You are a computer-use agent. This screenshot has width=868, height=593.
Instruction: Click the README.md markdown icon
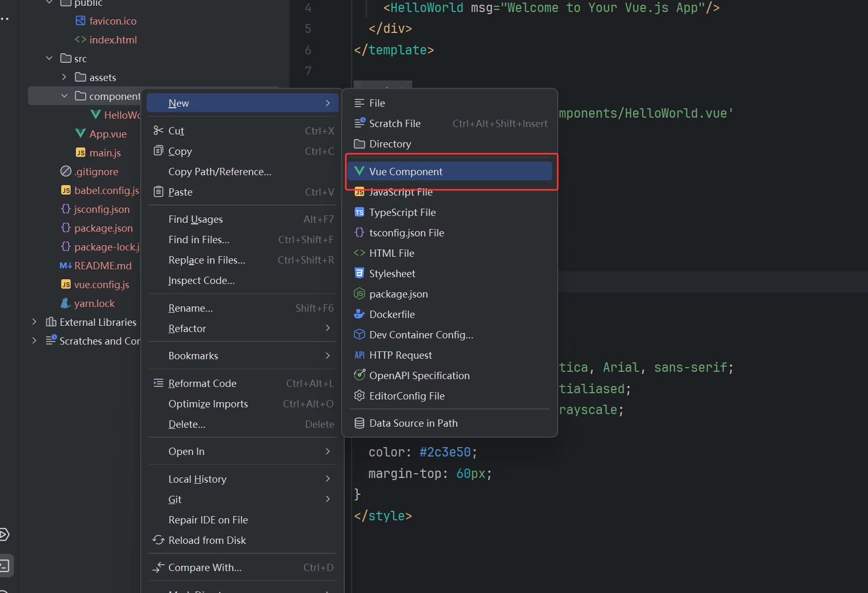(65, 266)
